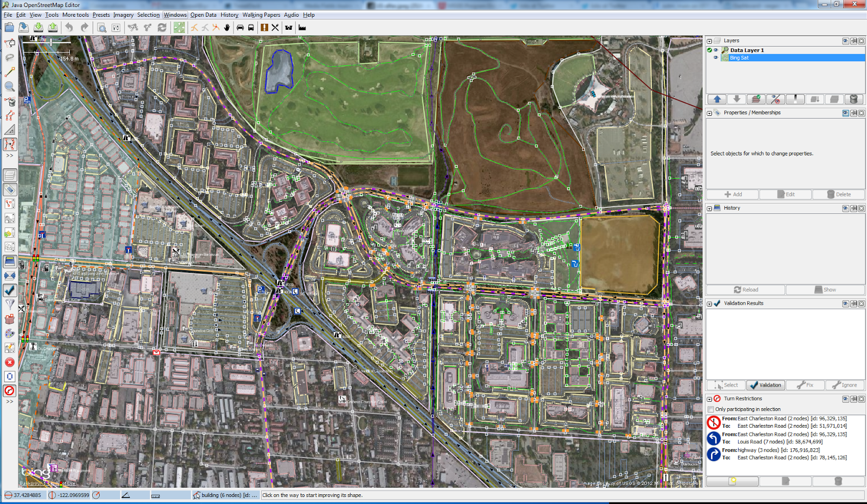Click the delete layer trash icon

click(854, 99)
